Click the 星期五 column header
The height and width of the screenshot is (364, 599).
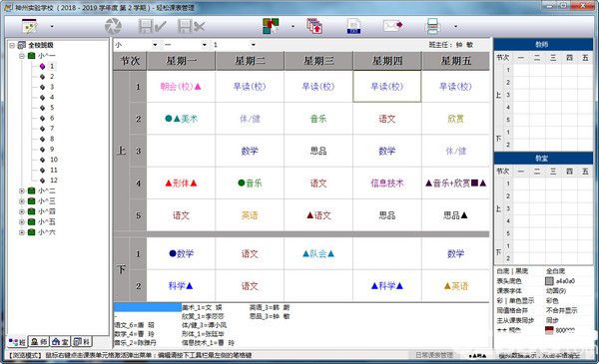[456, 61]
